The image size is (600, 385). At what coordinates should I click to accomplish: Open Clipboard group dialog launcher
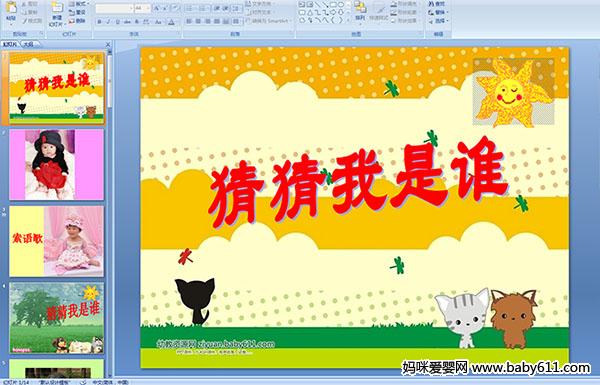[41, 34]
